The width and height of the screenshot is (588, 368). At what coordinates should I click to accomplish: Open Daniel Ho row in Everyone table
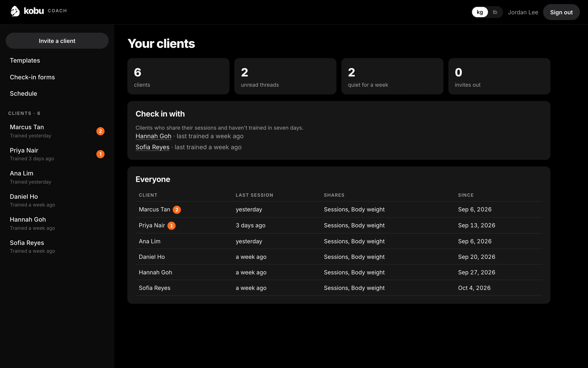[x=339, y=257]
